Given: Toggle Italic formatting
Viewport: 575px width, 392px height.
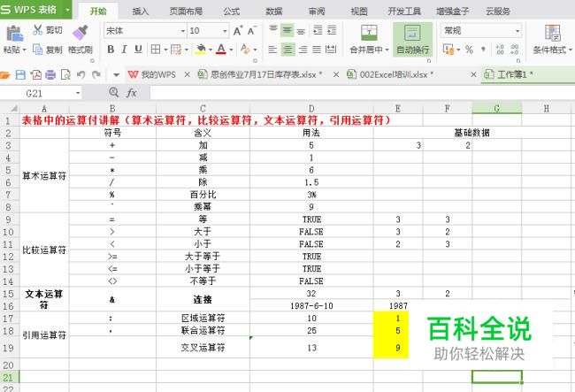Looking at the screenshot, I should 125,50.
